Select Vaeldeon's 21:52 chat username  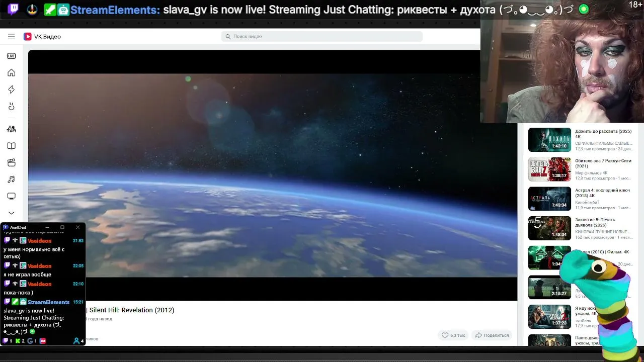tap(39, 241)
